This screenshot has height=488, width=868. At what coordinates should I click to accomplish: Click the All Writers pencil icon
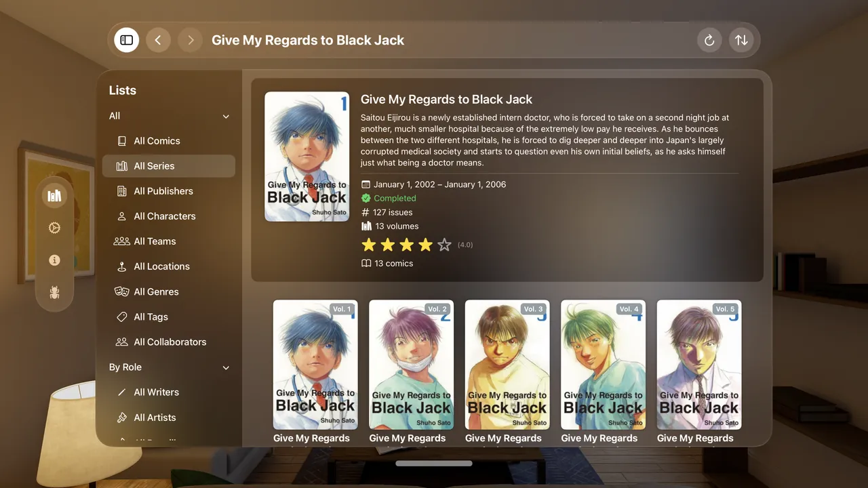pos(122,392)
